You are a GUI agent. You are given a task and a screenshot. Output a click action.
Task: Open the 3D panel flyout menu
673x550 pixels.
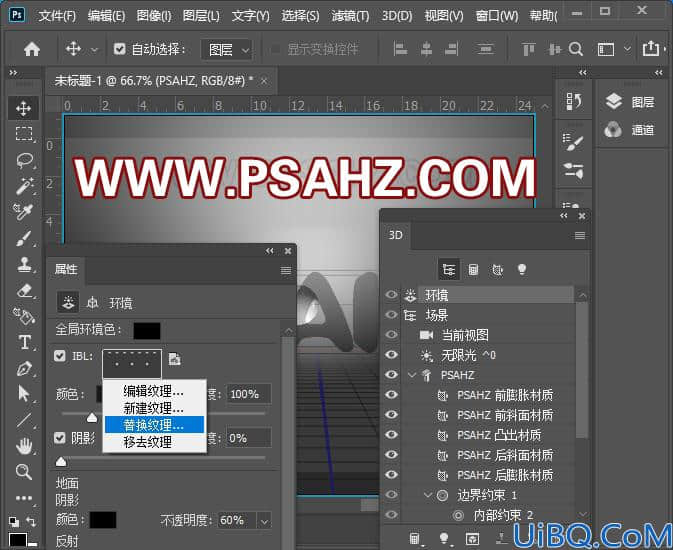tap(580, 235)
